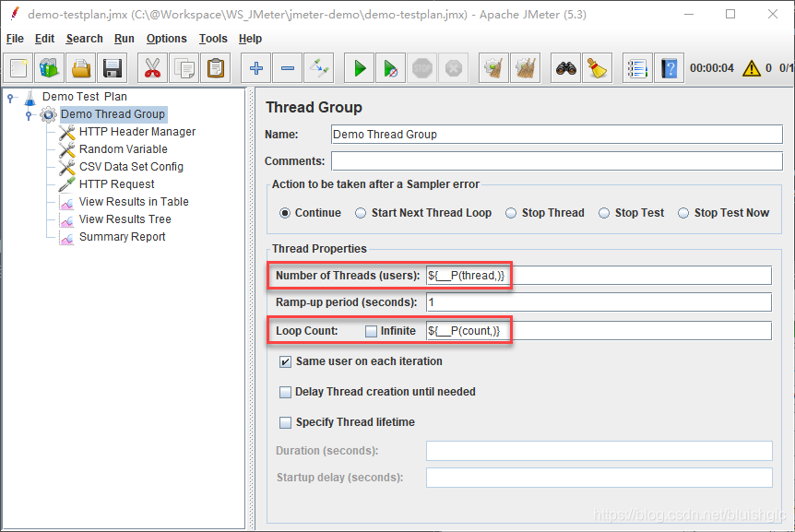This screenshot has width=795, height=532.
Task: Expand all nodes with the plus icon
Action: point(256,68)
